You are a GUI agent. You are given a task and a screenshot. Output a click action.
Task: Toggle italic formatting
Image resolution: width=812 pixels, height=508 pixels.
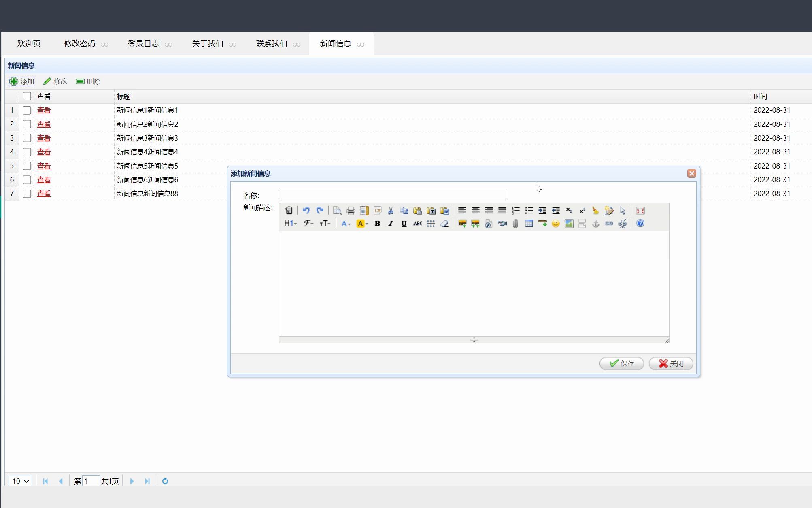(391, 224)
